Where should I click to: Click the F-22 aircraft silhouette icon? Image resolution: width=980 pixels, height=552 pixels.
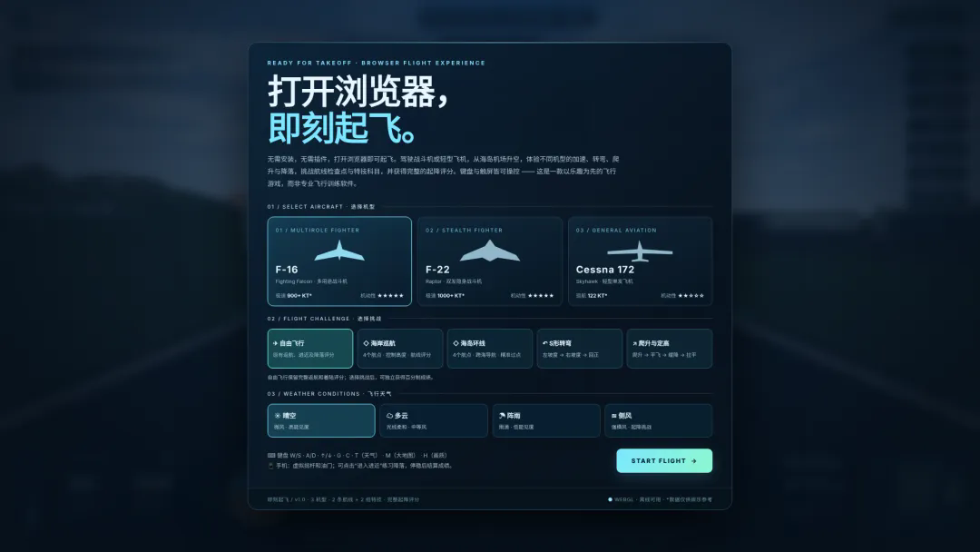[x=490, y=251]
